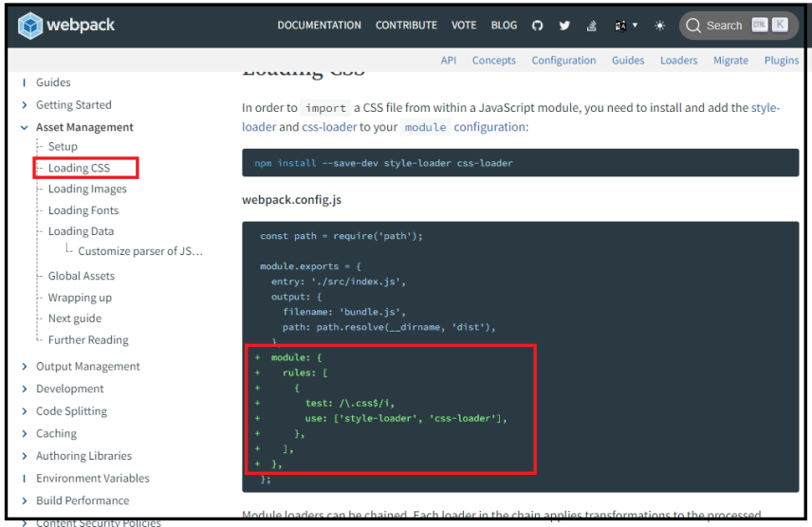Viewport: 812px width, 527px height.
Task: Go to the Next guide section
Action: coord(75,318)
